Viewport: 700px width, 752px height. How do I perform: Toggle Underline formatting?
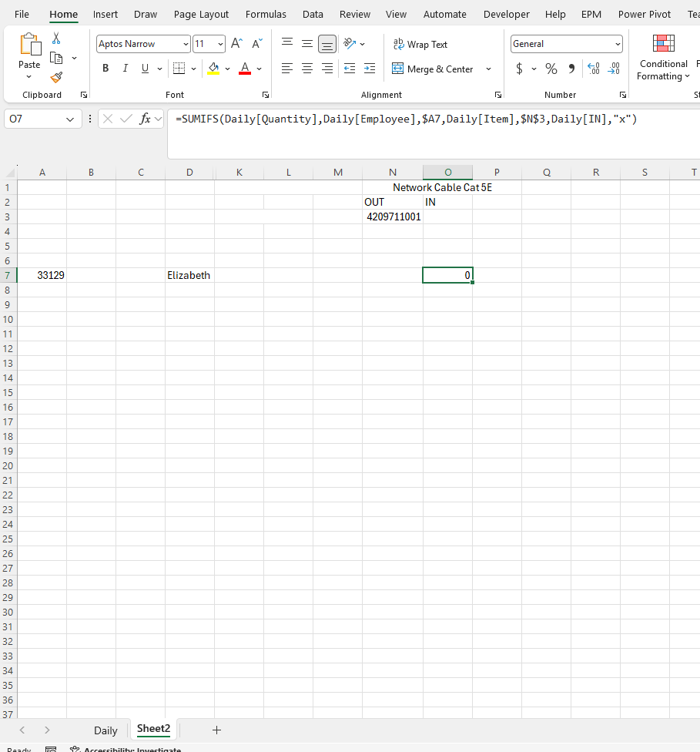click(x=145, y=69)
